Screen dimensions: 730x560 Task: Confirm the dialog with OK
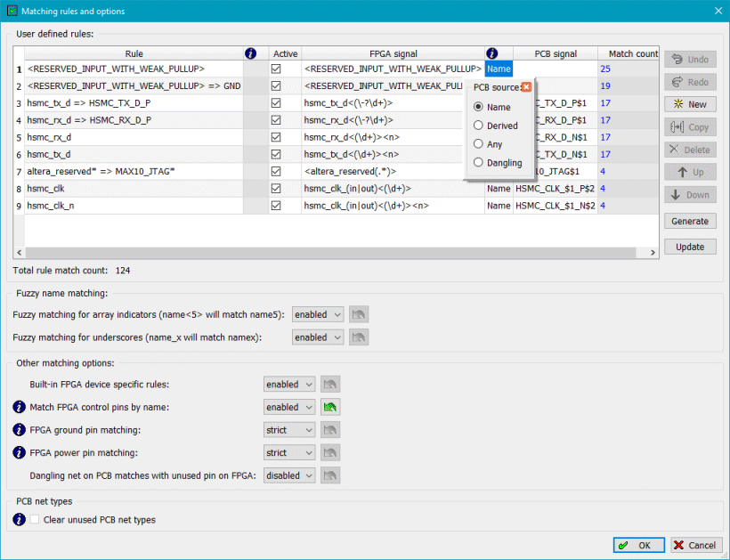(638, 544)
